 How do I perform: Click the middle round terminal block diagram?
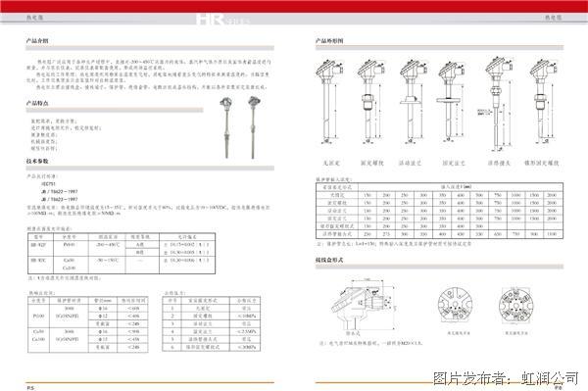pyautogui.click(x=455, y=304)
